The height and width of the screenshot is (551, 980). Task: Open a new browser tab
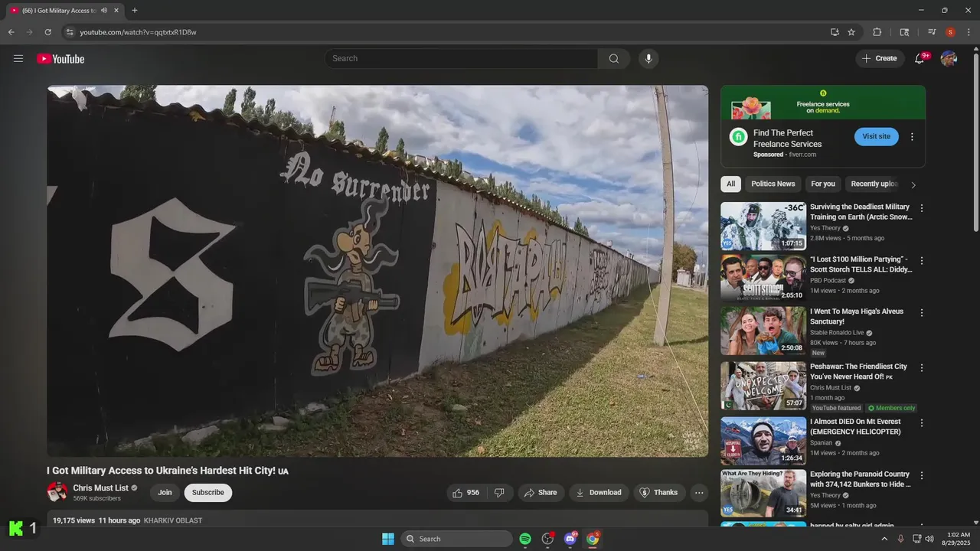tap(135, 11)
